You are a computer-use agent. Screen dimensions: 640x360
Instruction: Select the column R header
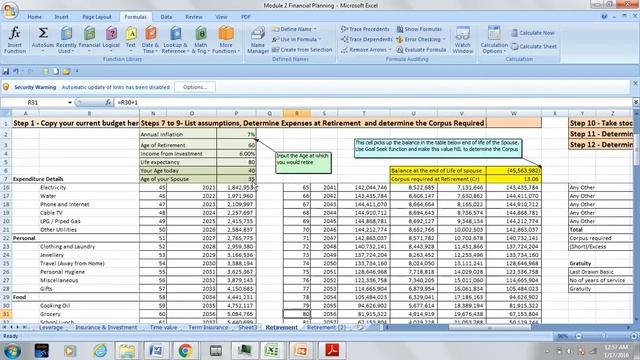pyautogui.click(x=297, y=113)
